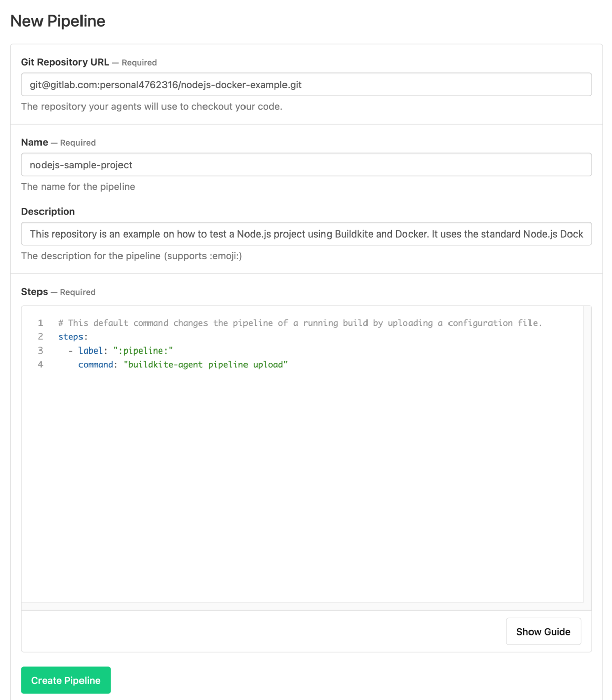Click the nodejs-sample-project name text

[x=81, y=165]
